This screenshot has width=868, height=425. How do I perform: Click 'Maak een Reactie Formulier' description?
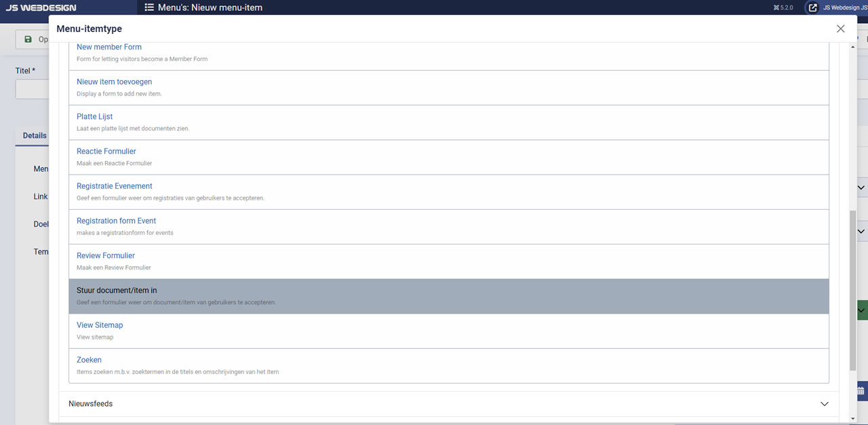(114, 163)
